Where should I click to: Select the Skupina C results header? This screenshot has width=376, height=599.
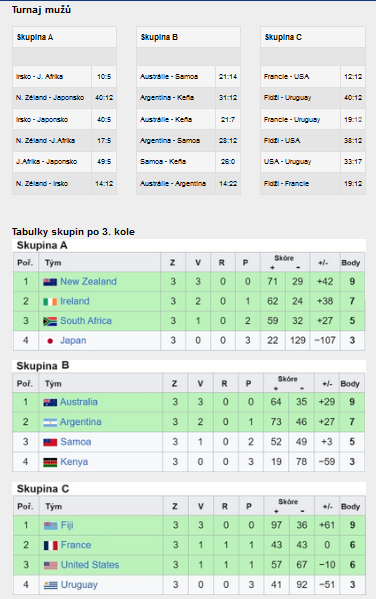point(313,37)
